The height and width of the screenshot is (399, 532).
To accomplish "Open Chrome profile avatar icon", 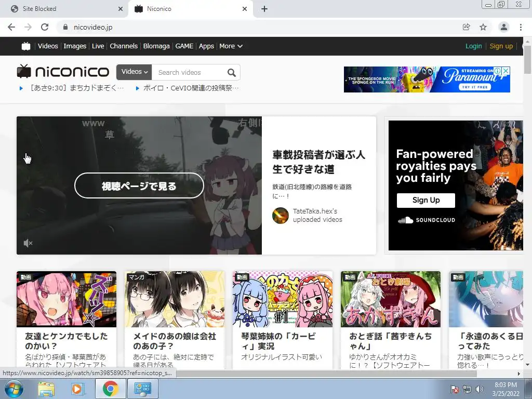I will (x=504, y=27).
